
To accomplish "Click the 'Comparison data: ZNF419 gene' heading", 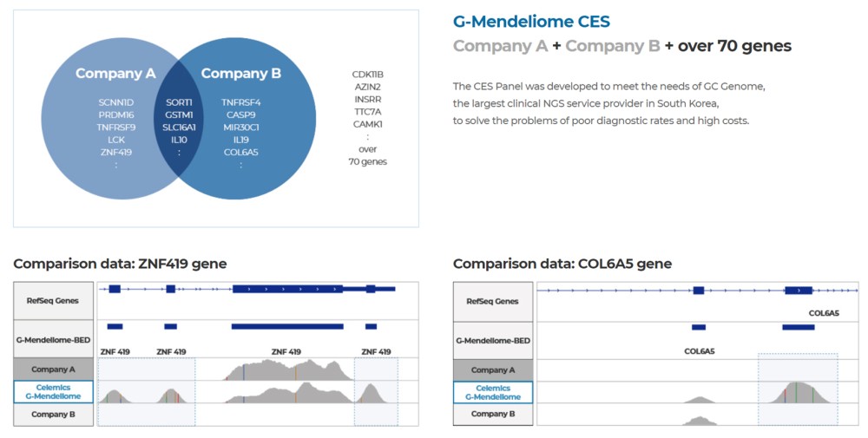I will pos(120,264).
